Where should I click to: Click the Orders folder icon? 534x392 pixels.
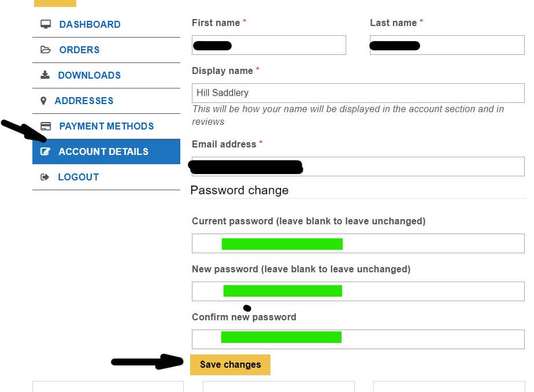click(x=46, y=50)
